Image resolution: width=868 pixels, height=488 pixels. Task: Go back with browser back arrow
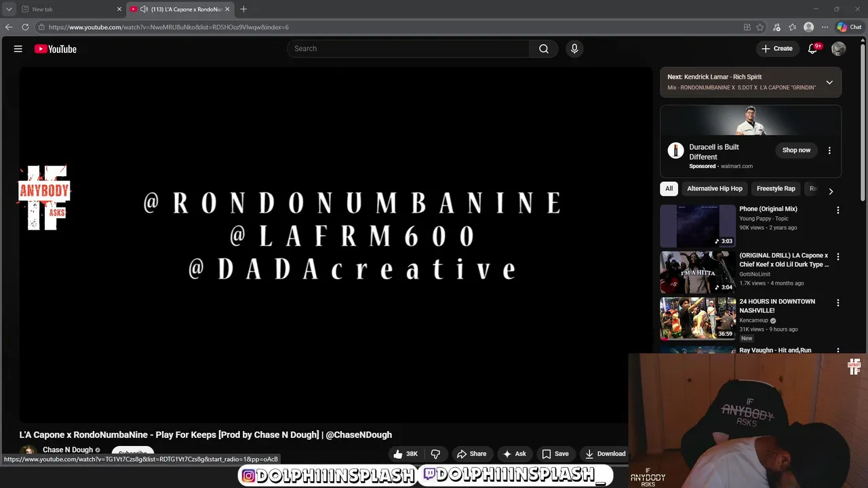click(x=9, y=27)
